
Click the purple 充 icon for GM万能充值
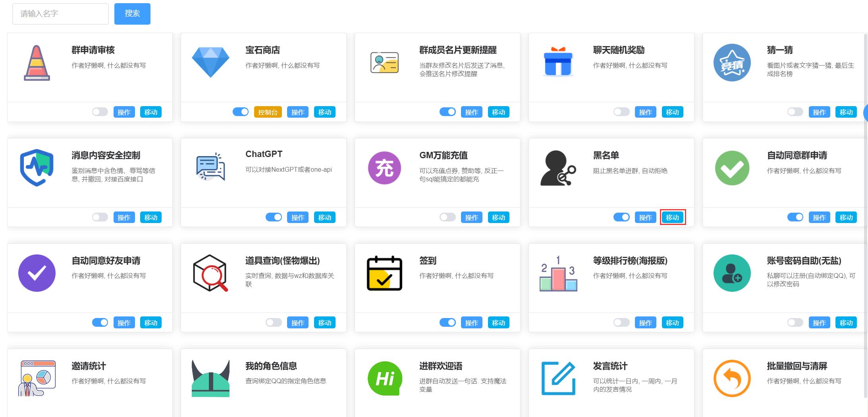pyautogui.click(x=384, y=168)
